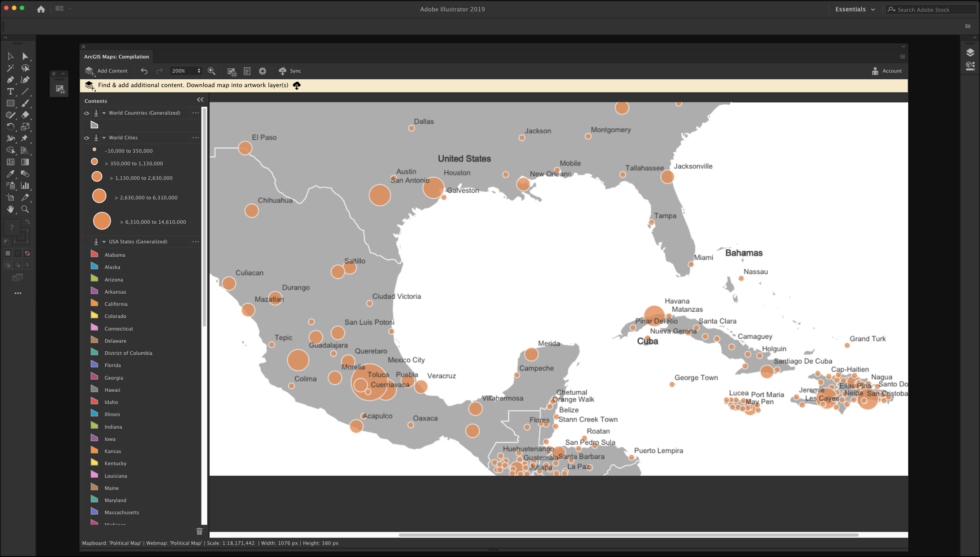This screenshot has height=557, width=980.
Task: Select the Hand tool
Action: pos(10,209)
